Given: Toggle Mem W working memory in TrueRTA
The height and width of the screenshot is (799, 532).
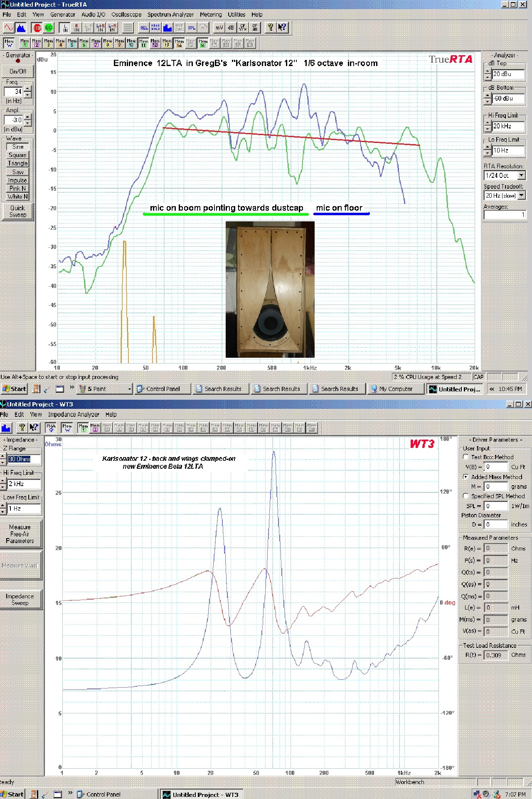Looking at the screenshot, I should [9, 43].
